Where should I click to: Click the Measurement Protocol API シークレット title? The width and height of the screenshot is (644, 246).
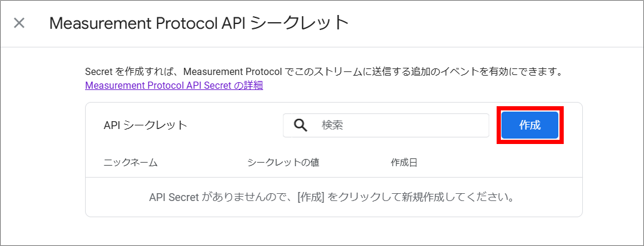point(198,23)
